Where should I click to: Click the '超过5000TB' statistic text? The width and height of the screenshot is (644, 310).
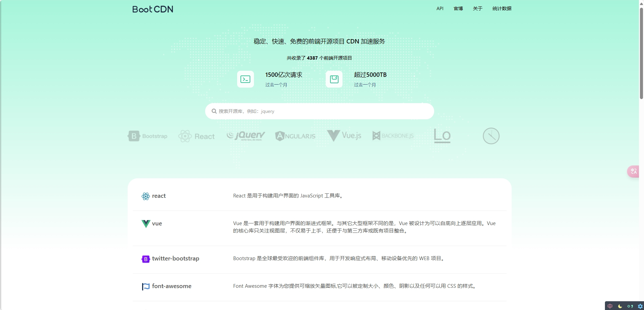point(370,75)
